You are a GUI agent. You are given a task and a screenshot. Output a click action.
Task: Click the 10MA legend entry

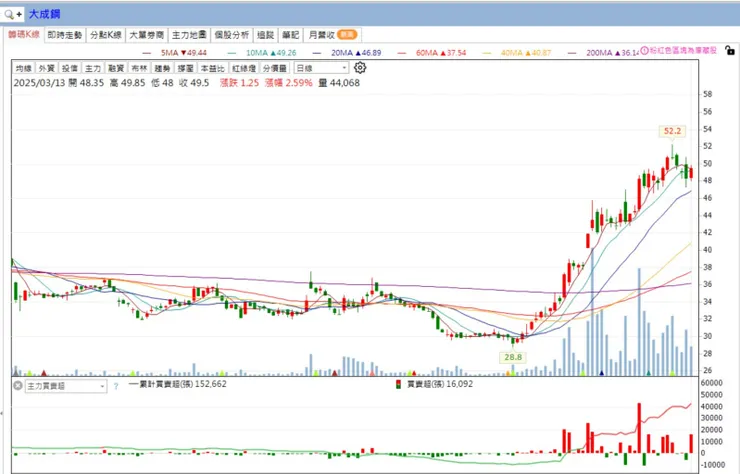262,53
